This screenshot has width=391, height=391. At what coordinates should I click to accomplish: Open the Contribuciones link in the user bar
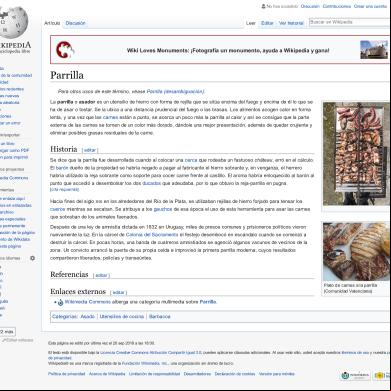(337, 6)
